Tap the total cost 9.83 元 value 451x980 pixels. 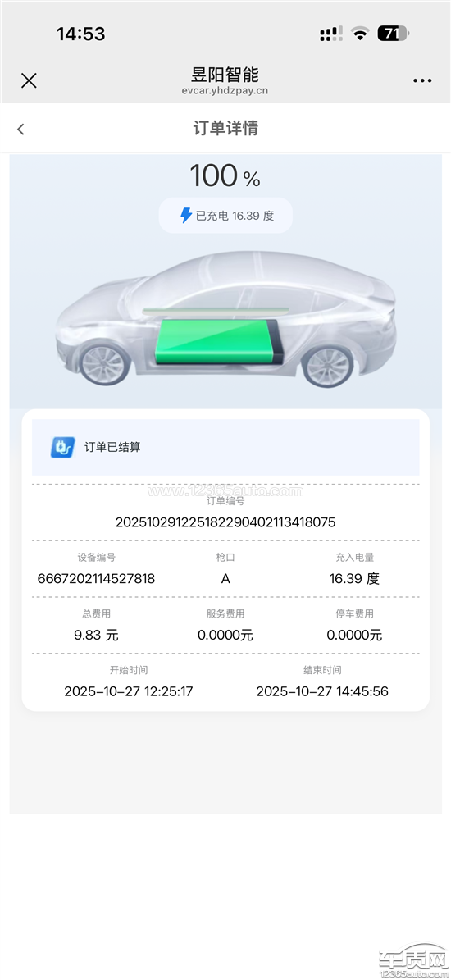[x=96, y=635]
